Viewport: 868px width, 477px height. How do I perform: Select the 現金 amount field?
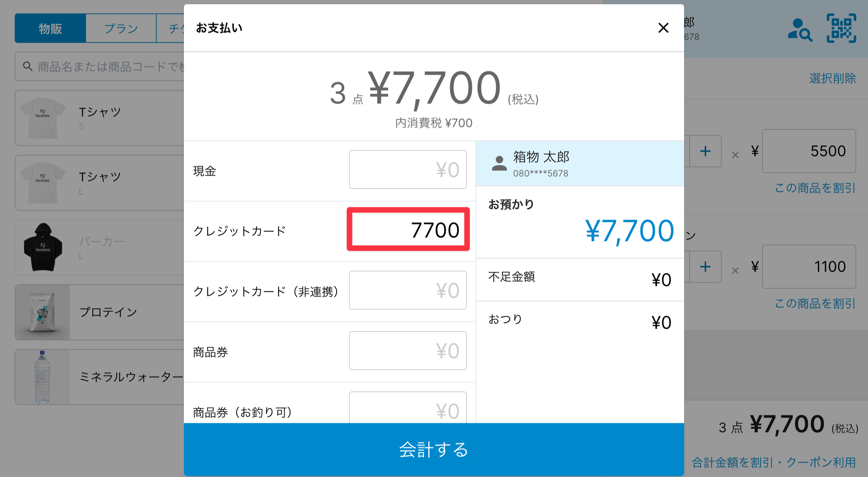(x=408, y=169)
